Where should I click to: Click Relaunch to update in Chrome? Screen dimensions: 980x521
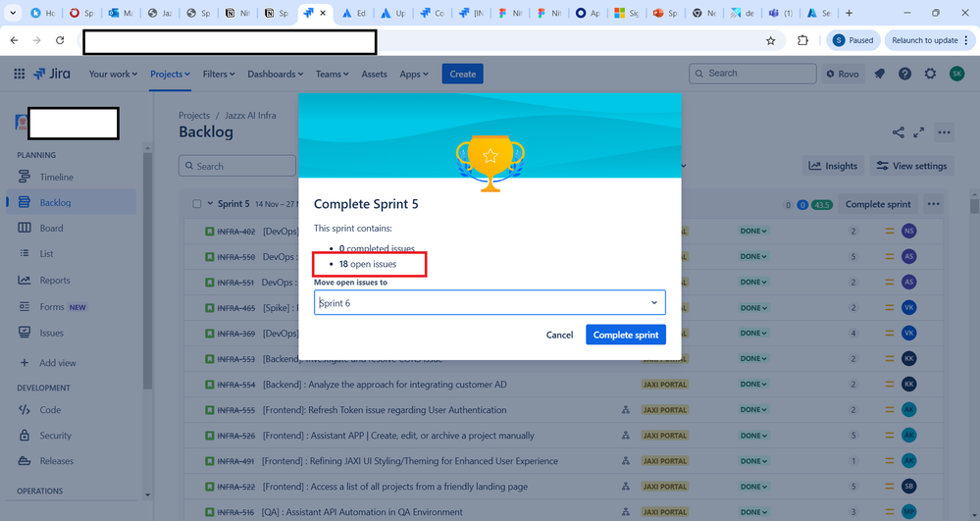pos(929,40)
